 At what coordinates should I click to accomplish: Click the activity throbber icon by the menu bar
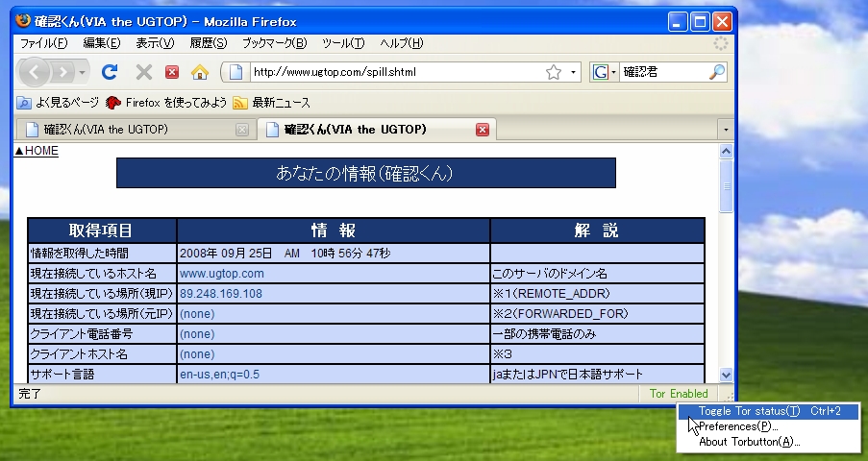tap(720, 43)
